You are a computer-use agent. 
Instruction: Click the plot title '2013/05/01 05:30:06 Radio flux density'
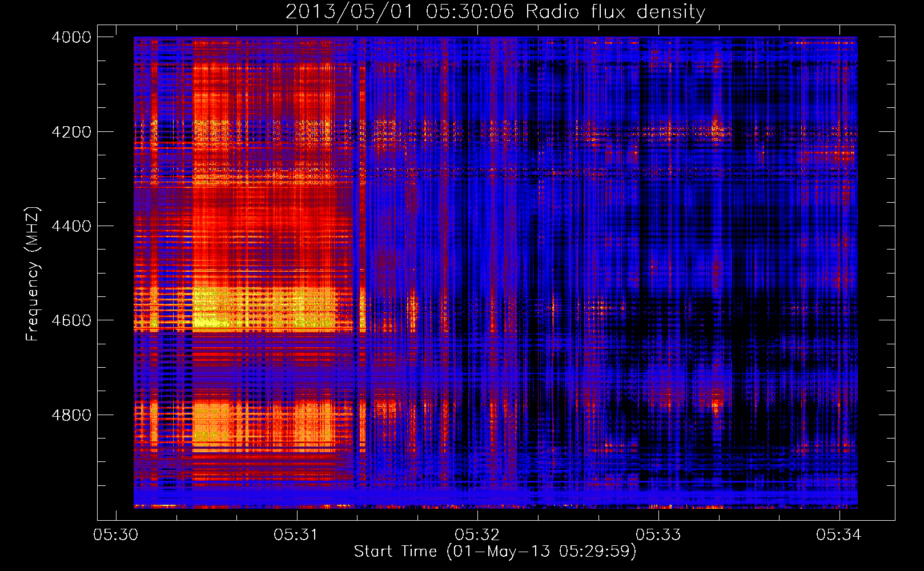coord(495,11)
